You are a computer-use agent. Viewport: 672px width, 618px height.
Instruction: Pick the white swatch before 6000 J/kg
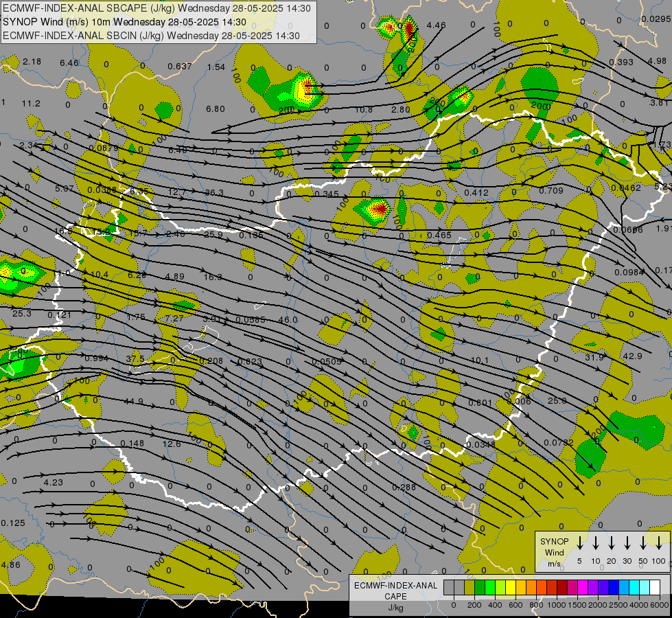[x=655, y=587]
